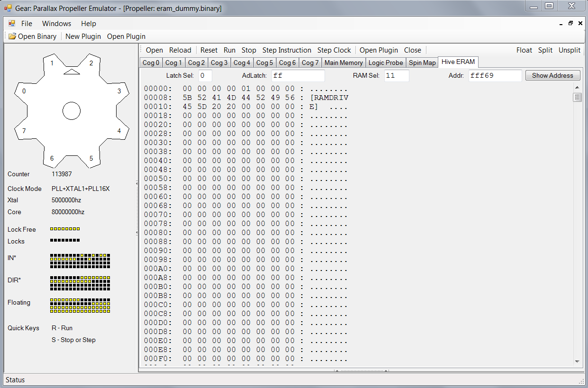
Task: Open the Windows menu
Action: coord(56,24)
